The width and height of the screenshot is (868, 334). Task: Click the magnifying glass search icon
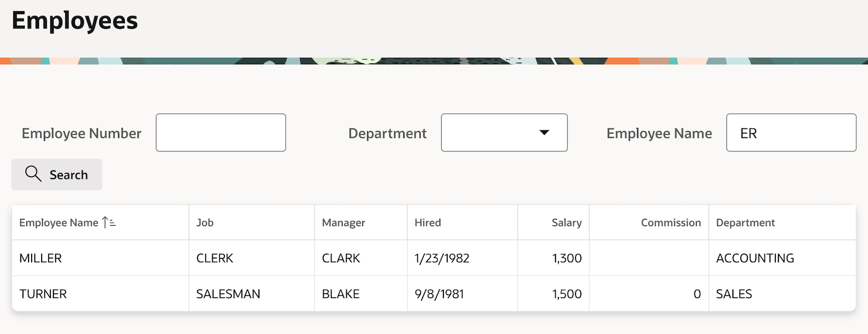33,174
